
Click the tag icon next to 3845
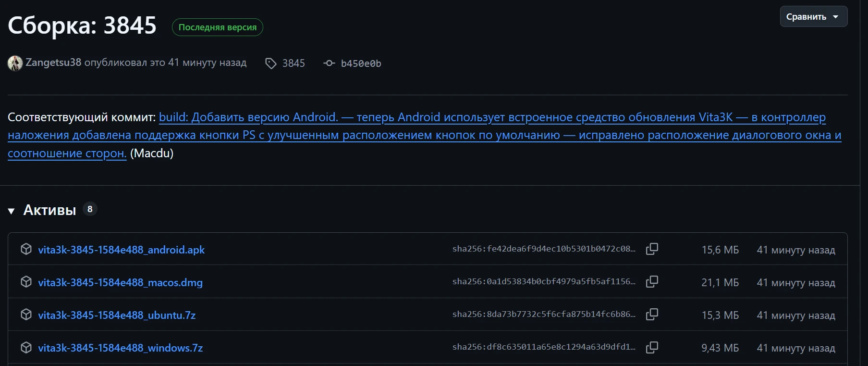pyautogui.click(x=271, y=63)
